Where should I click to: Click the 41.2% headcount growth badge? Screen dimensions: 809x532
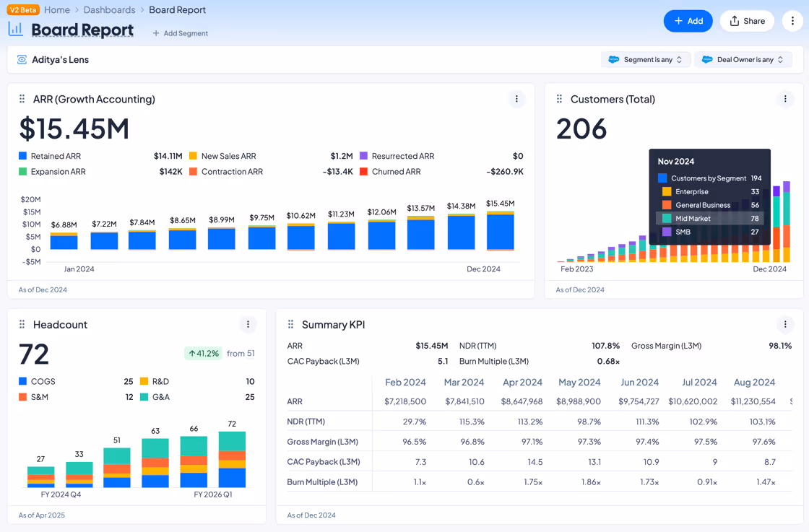click(203, 353)
